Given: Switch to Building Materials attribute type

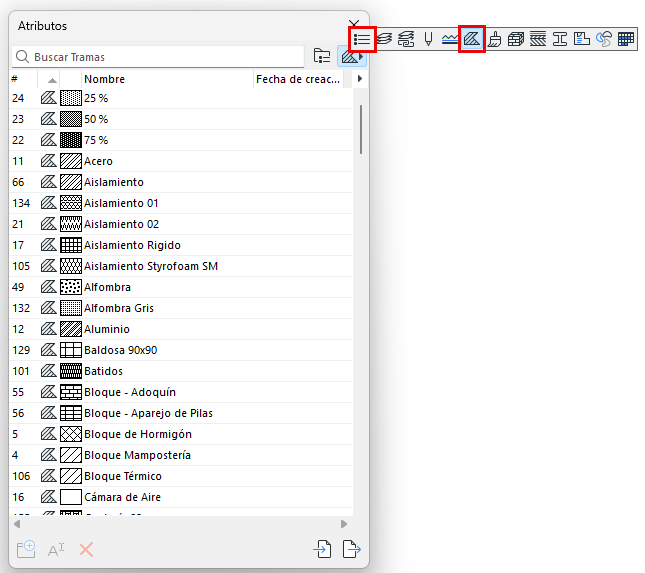Looking at the screenshot, I should tap(516, 39).
